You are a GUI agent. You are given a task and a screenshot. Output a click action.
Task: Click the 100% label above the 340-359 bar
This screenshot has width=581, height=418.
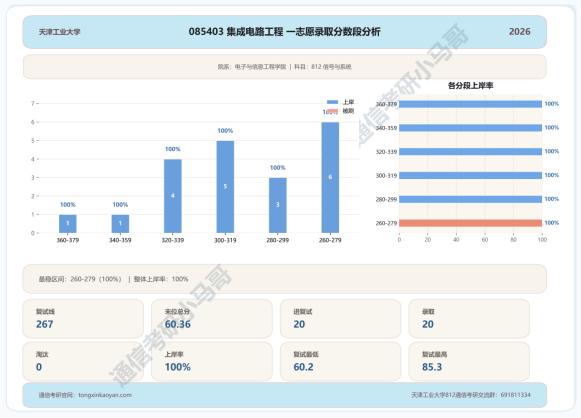tap(120, 205)
